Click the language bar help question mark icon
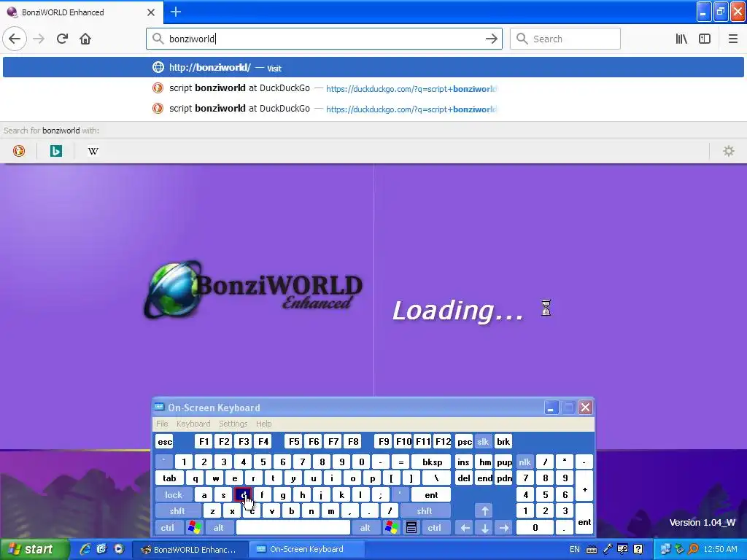This screenshot has width=747, height=560. coord(638,550)
